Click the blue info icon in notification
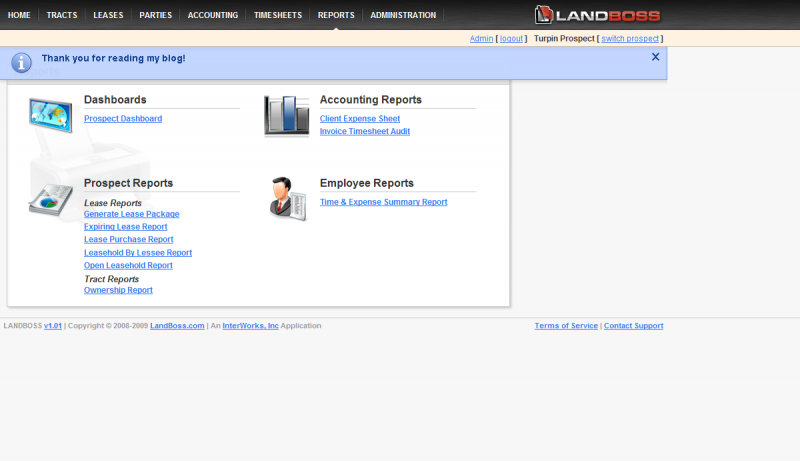800x461 pixels. pos(21,63)
